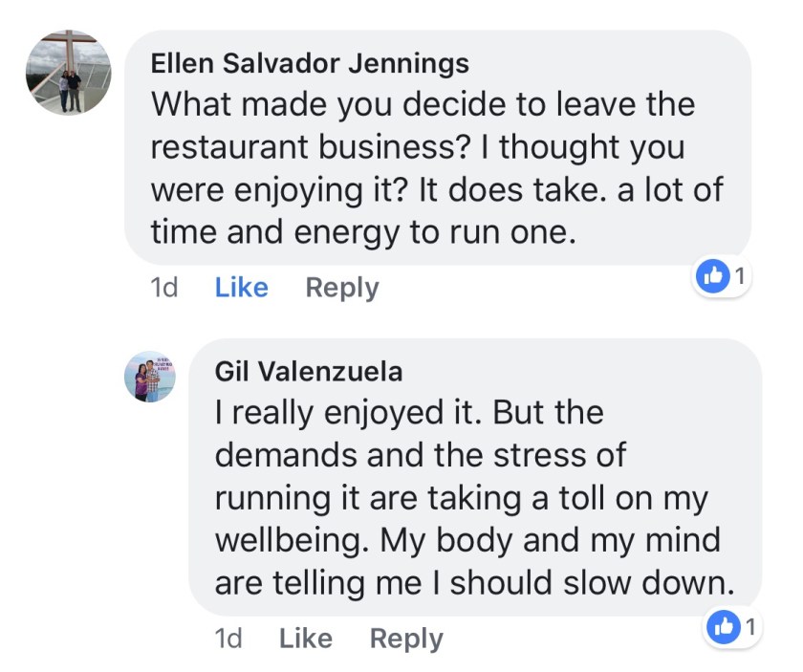
Task: Reply to Gil Valenzuela's comment
Action: (x=405, y=638)
